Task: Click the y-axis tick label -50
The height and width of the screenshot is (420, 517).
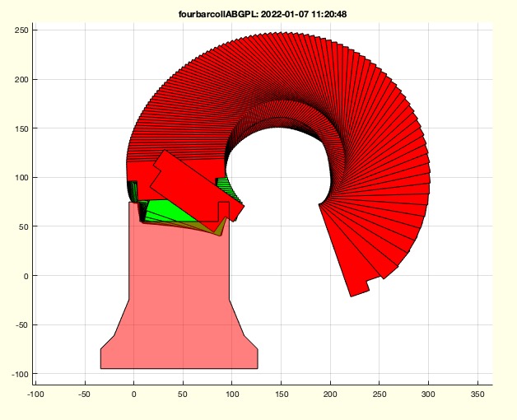Action: pos(21,325)
